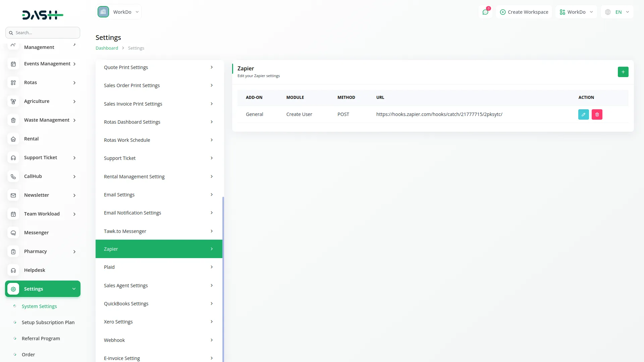Image resolution: width=644 pixels, height=362 pixels.
Task: Navigate to Dashboard via breadcrumb link
Action: point(106,48)
